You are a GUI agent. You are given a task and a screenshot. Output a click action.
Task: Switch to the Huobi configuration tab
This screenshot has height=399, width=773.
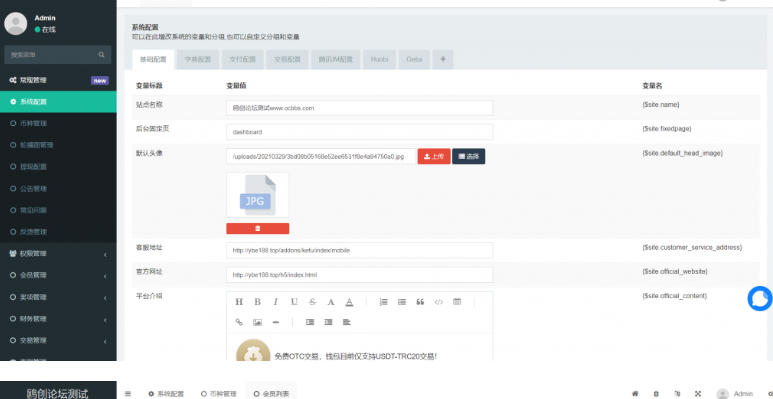(x=380, y=59)
